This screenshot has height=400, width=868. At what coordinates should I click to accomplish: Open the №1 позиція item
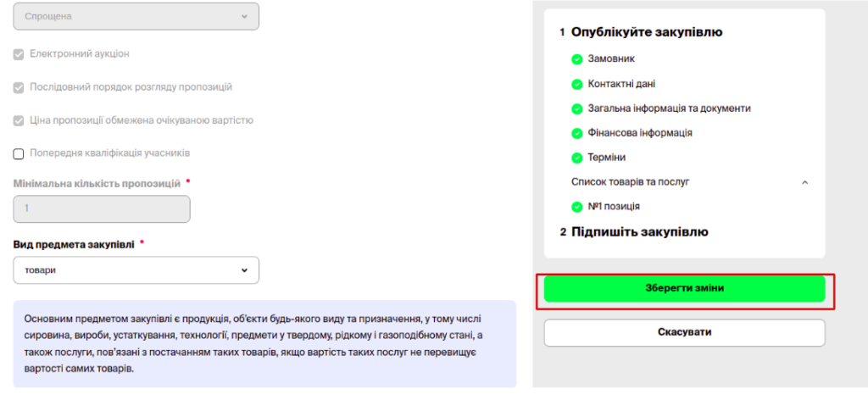[x=614, y=206]
